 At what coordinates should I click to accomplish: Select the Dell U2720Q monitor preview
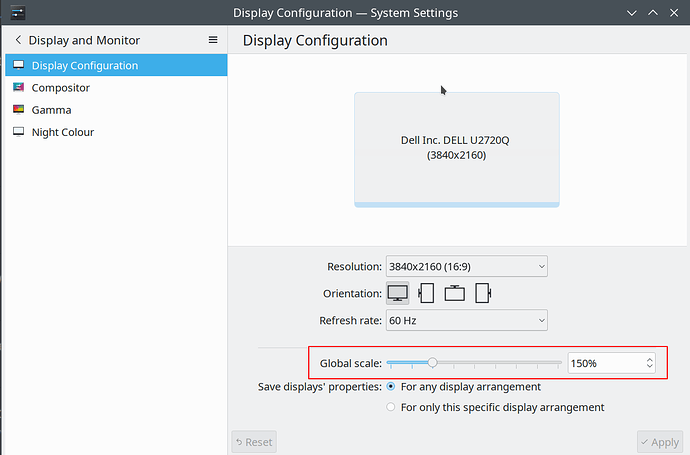tap(456, 148)
